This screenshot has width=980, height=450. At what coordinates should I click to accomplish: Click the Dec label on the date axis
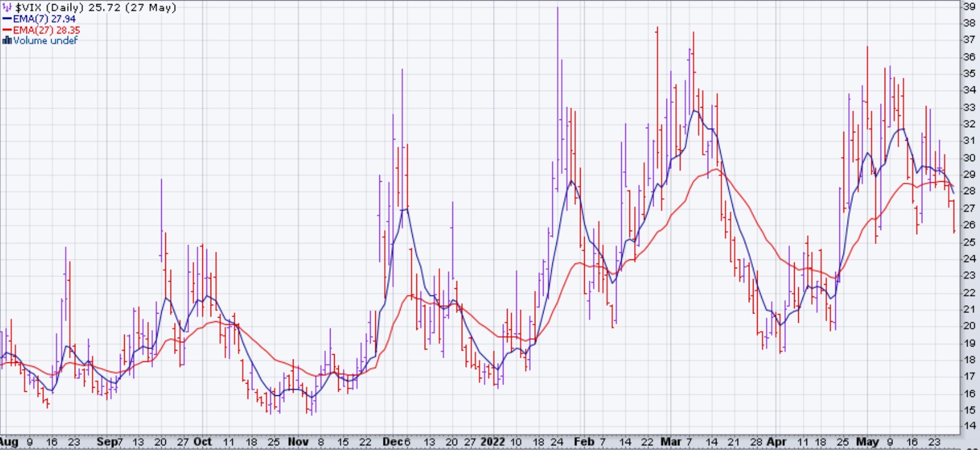[x=391, y=442]
